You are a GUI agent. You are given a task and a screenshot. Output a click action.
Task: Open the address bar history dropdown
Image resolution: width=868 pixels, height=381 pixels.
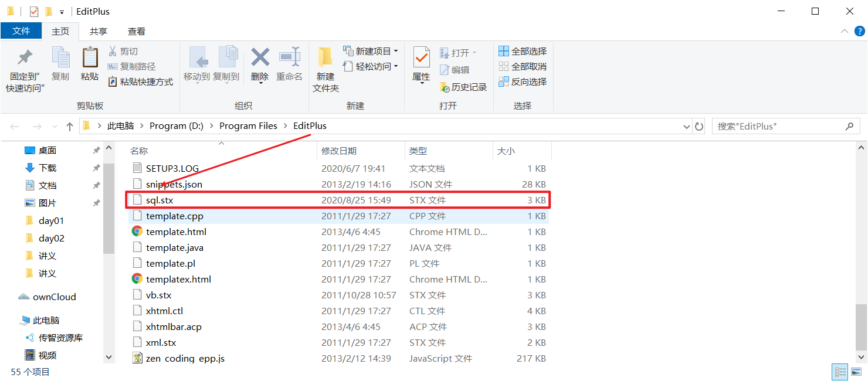pyautogui.click(x=687, y=127)
